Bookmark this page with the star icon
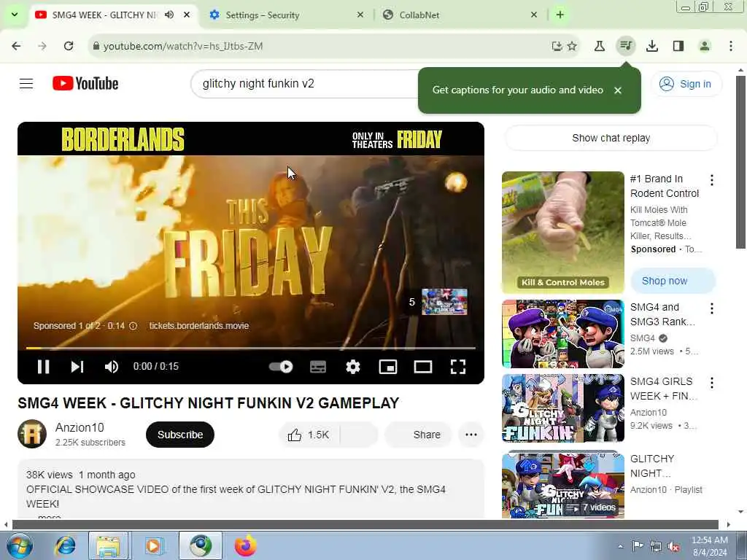This screenshot has height=560, width=747. tap(572, 46)
